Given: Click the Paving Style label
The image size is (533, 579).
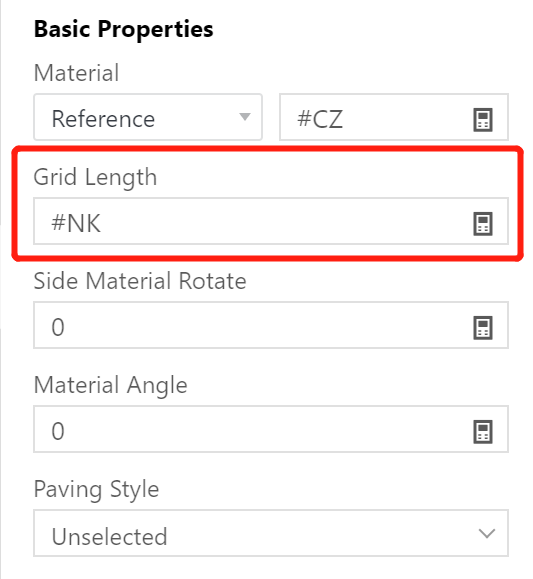Looking at the screenshot, I should [96, 490].
